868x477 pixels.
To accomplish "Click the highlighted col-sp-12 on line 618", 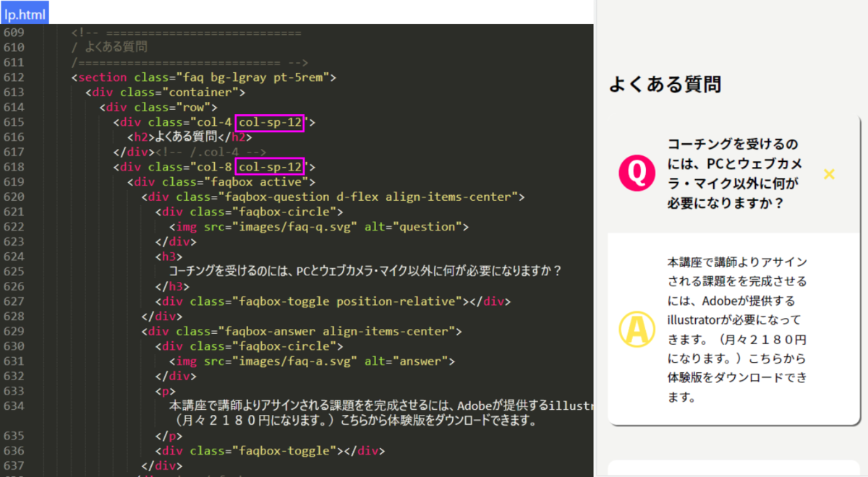I will point(271,168).
